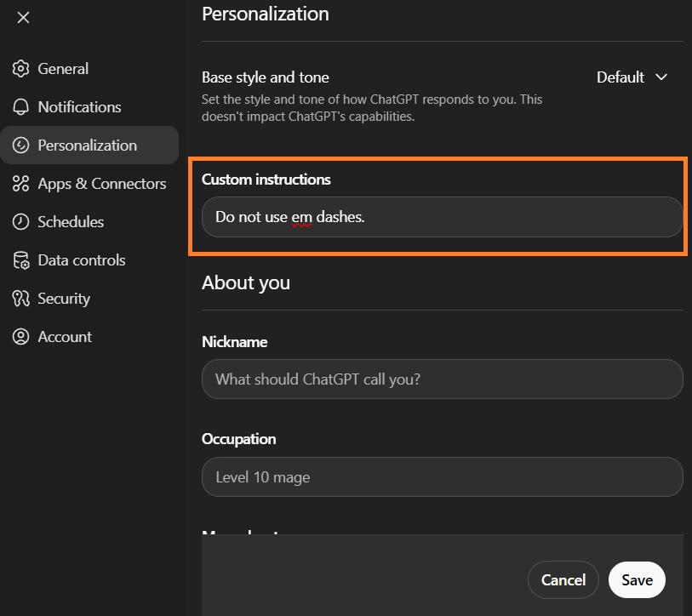This screenshot has height=616, width=692.
Task: Click the Personalization sidebar icon
Action: [20, 145]
